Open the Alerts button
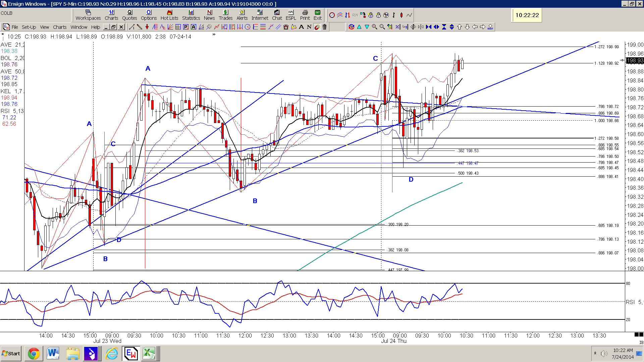This screenshot has height=362, width=644. [x=242, y=15]
